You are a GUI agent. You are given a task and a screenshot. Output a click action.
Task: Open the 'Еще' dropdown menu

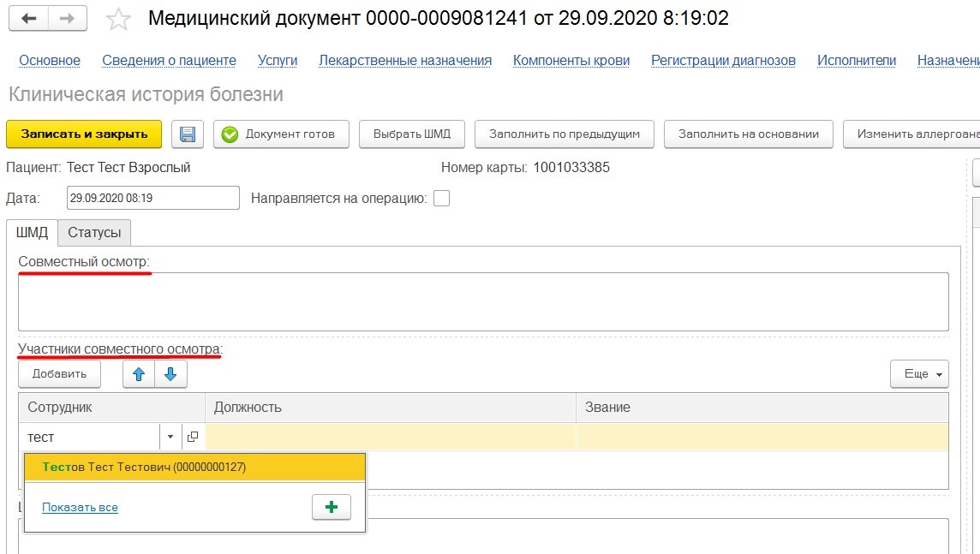click(x=919, y=374)
